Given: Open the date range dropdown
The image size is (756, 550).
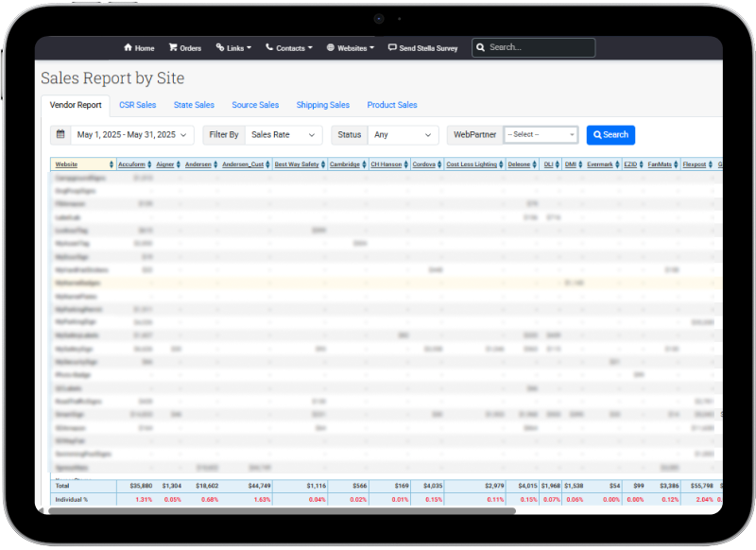Looking at the screenshot, I should click(x=132, y=135).
